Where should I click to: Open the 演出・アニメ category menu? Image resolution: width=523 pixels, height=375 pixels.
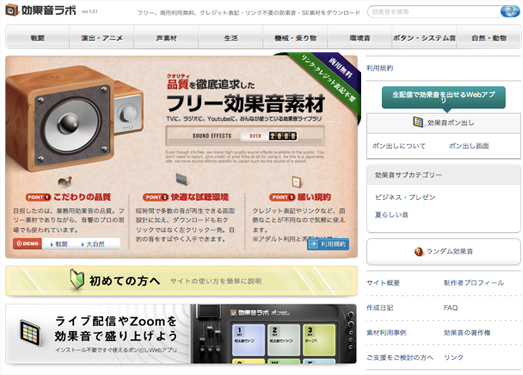[102, 38]
